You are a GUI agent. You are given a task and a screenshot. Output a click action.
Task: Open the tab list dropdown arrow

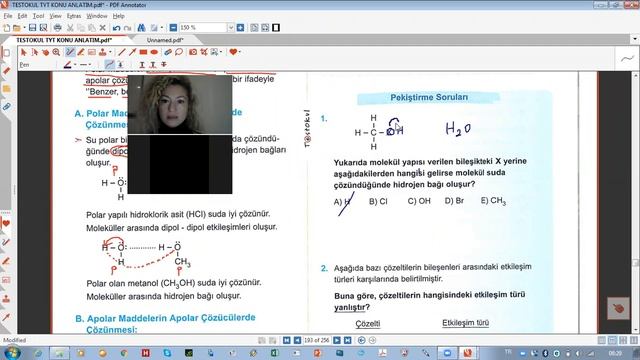pyautogui.click(x=635, y=40)
